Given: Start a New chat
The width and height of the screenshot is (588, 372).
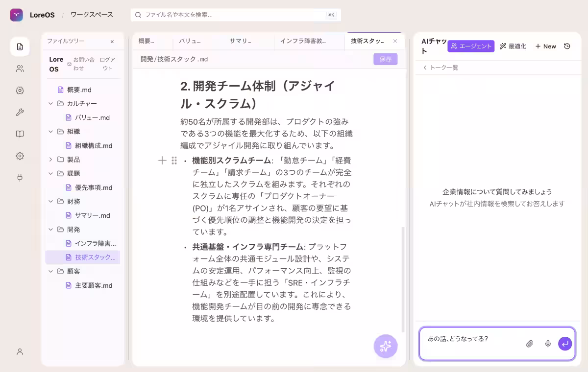Looking at the screenshot, I should pos(545,46).
